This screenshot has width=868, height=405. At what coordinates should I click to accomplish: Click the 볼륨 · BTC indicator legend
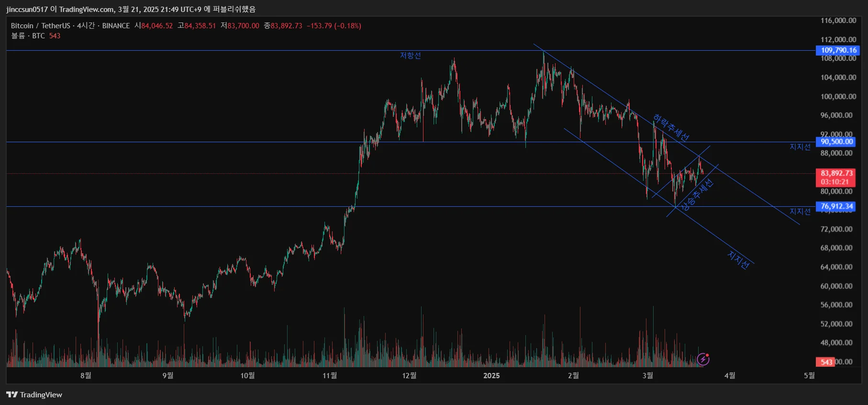point(28,36)
